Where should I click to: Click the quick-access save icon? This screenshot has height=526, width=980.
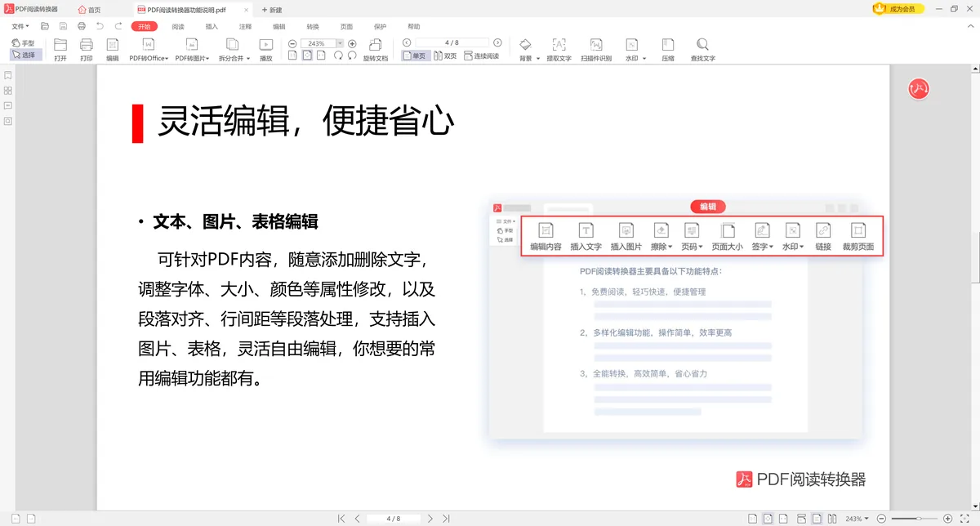pyautogui.click(x=63, y=26)
